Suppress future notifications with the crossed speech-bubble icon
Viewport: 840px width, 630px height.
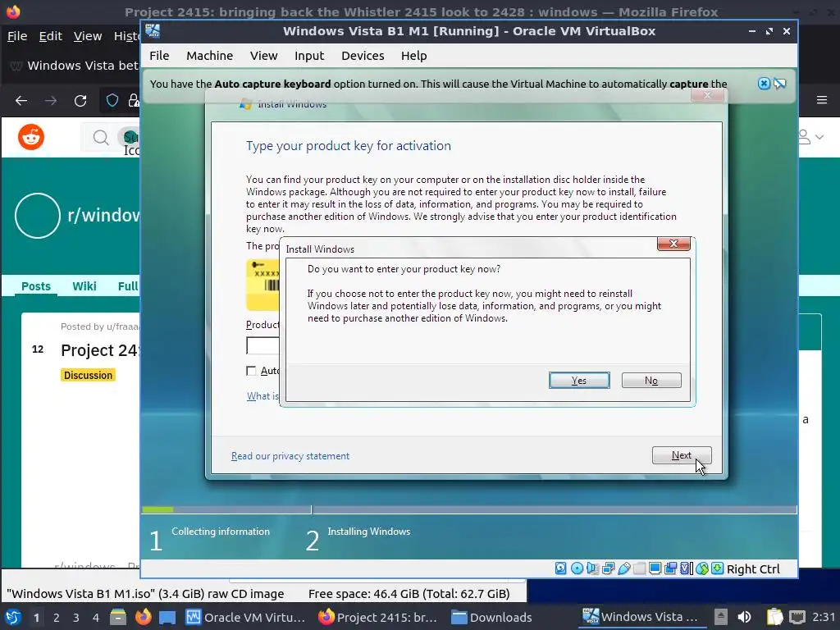pyautogui.click(x=780, y=83)
